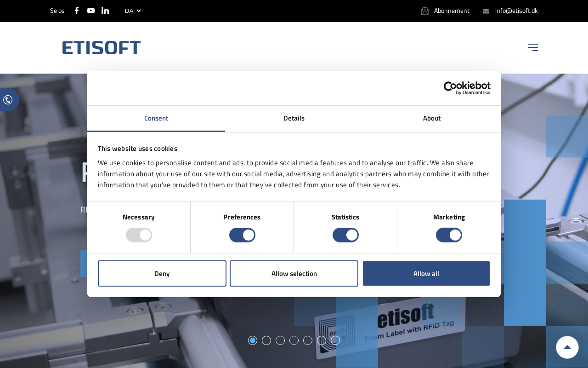Open the Abonnement link
This screenshot has height=368, width=588.
coord(452,11)
